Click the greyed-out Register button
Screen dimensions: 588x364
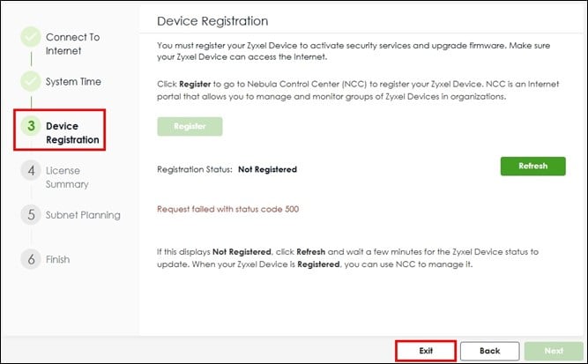(190, 126)
